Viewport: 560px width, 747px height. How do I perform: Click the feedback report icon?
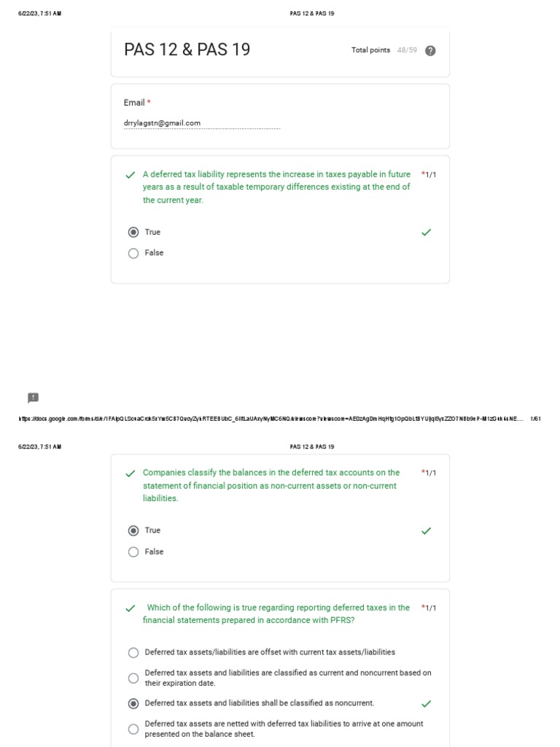(33, 398)
